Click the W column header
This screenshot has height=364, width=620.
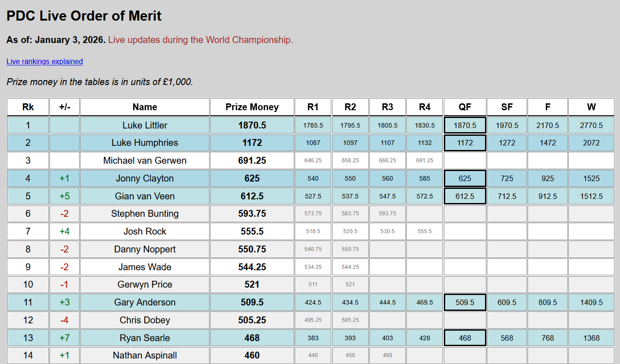591,107
